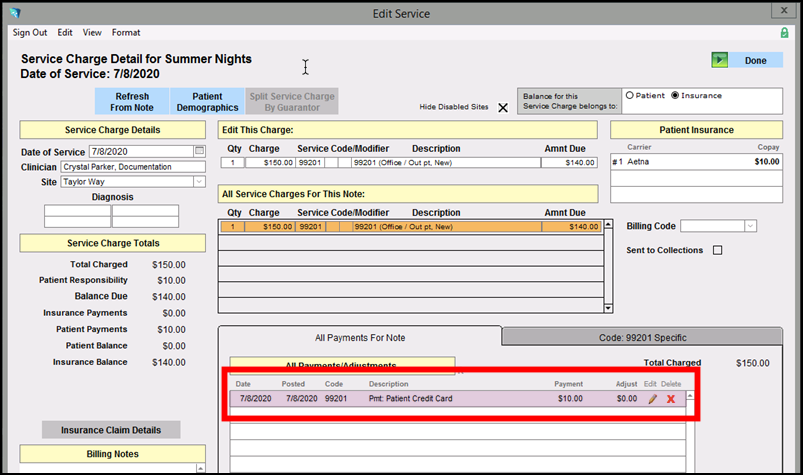Switch to Code: 99201 Specific tab
The height and width of the screenshot is (475, 803).
point(642,337)
